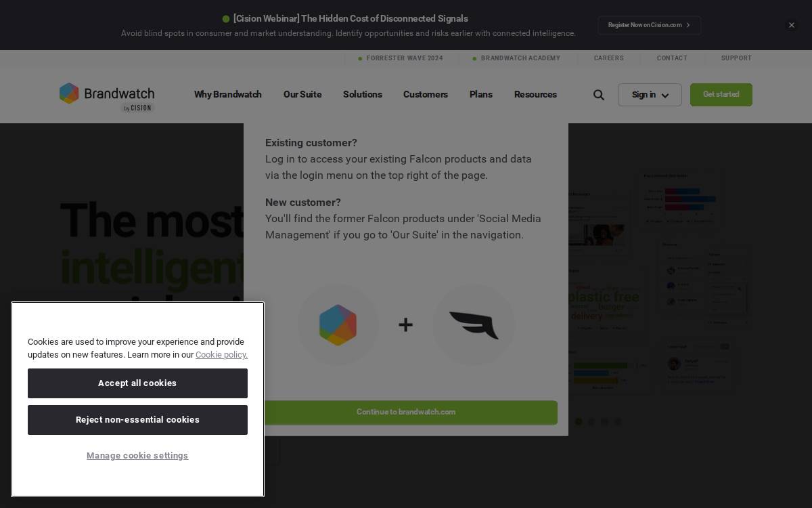The image size is (812, 508).
Task: Close the Cision webinar banner
Action: (x=791, y=25)
